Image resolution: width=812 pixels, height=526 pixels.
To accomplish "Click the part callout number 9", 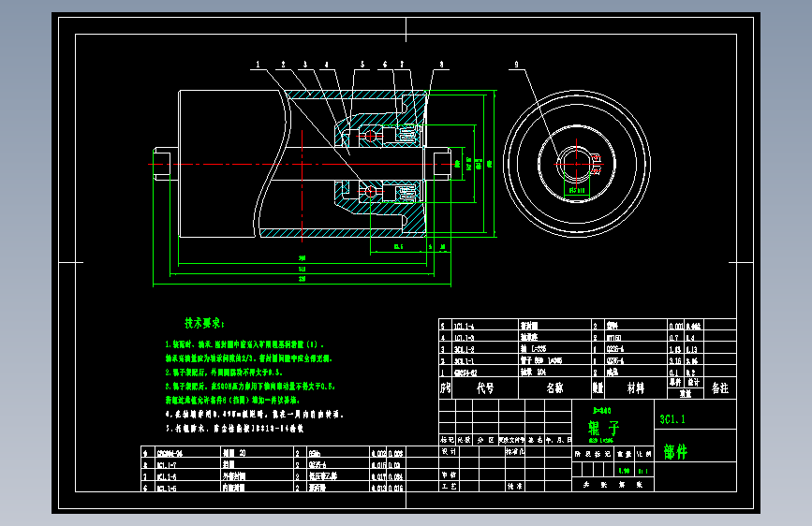I will coord(516,65).
